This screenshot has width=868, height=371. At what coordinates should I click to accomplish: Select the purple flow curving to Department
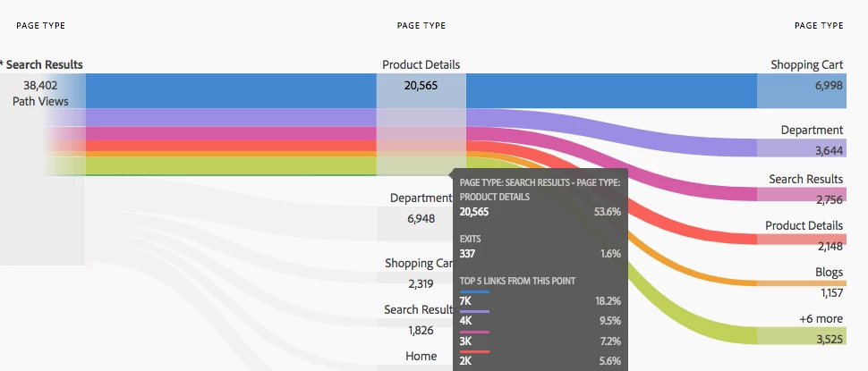point(611,132)
